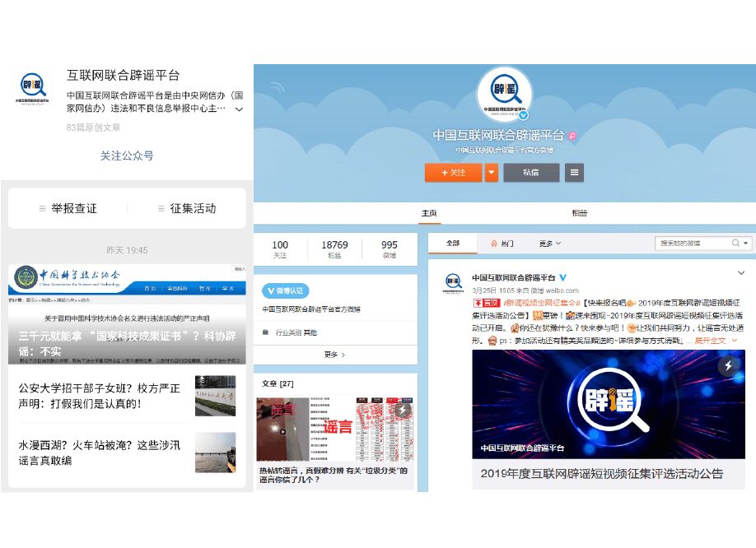Click the briefcase icon next to 行业类别
Viewport: 756px width, 548px height.
click(x=265, y=332)
